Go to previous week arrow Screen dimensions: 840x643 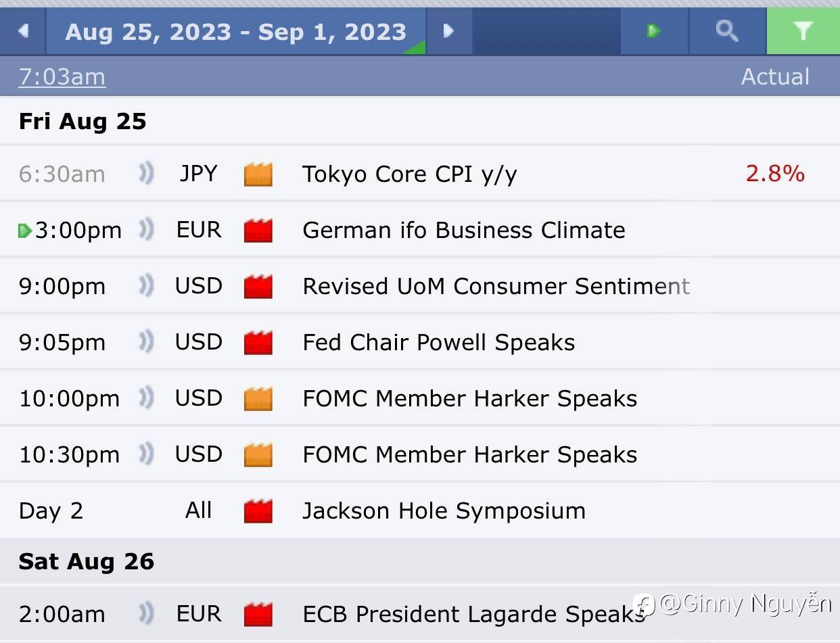click(x=24, y=31)
